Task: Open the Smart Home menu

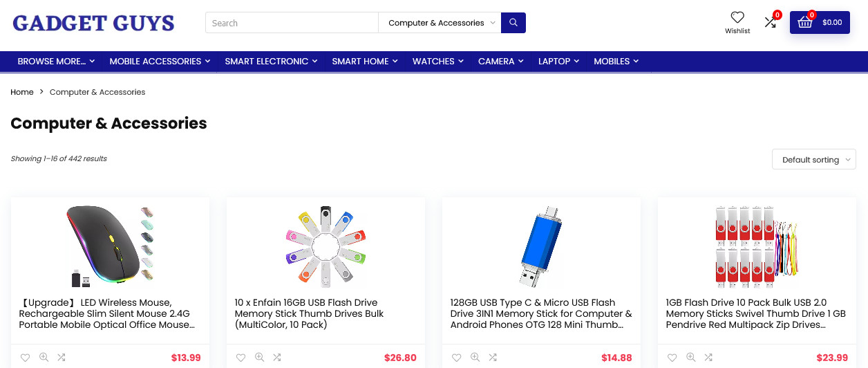Action: pyautogui.click(x=364, y=62)
